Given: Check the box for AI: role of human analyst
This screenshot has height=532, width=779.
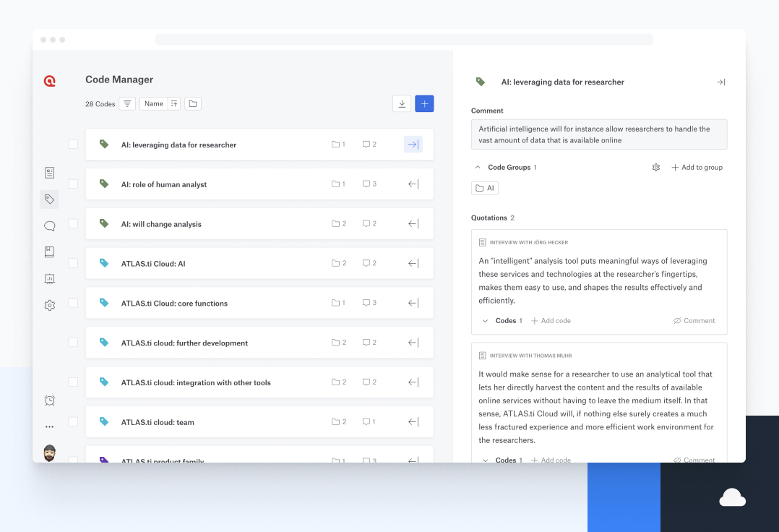Looking at the screenshot, I should pos(73,184).
